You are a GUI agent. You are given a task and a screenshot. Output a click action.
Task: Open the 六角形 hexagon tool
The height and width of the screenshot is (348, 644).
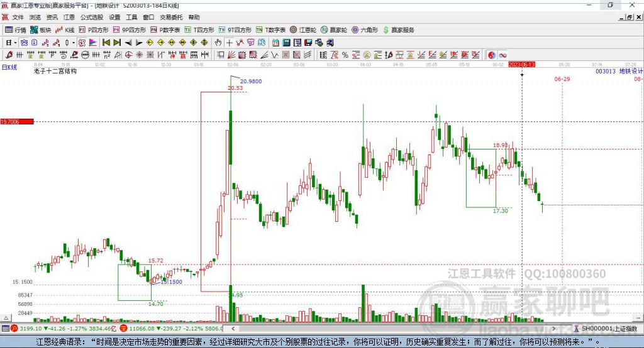point(365,30)
